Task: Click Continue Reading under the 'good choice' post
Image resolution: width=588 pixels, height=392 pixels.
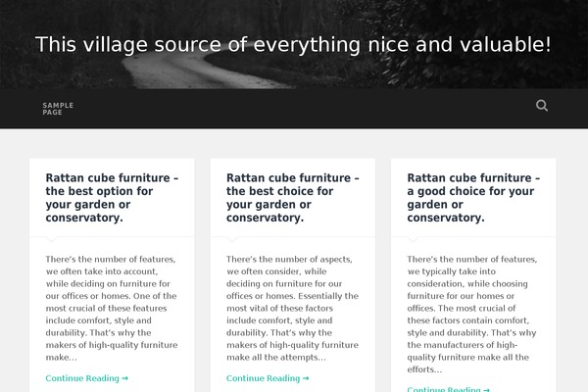Action: (448, 389)
